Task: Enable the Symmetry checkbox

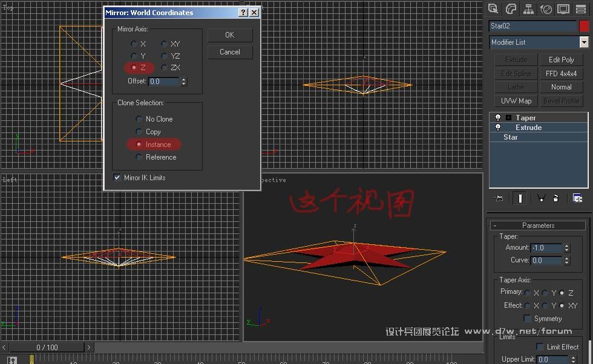Action: (527, 318)
